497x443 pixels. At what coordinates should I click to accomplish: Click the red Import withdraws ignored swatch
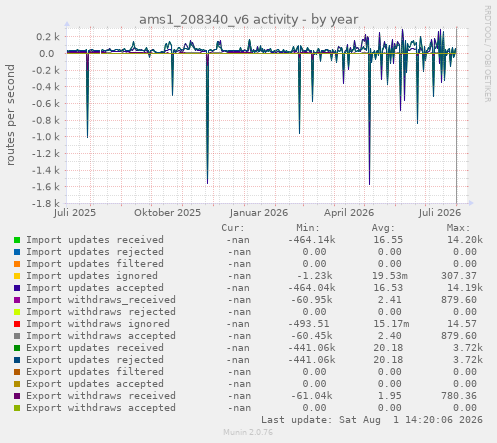point(17,324)
